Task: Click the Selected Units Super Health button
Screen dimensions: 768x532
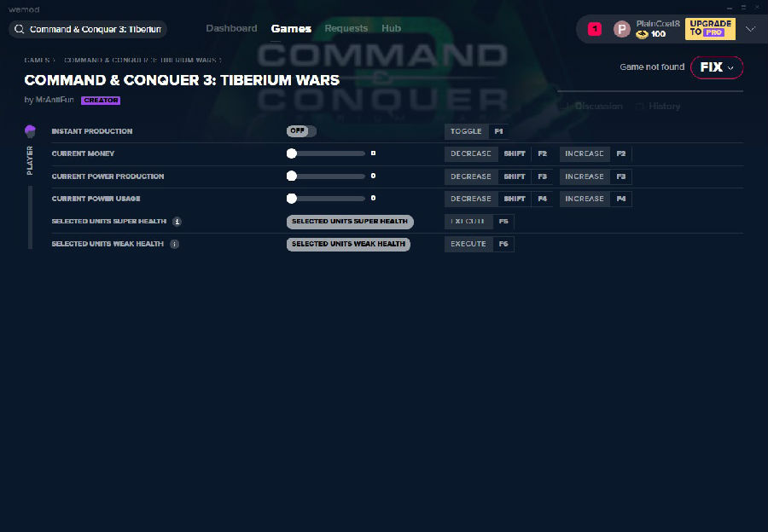Action: pos(350,222)
